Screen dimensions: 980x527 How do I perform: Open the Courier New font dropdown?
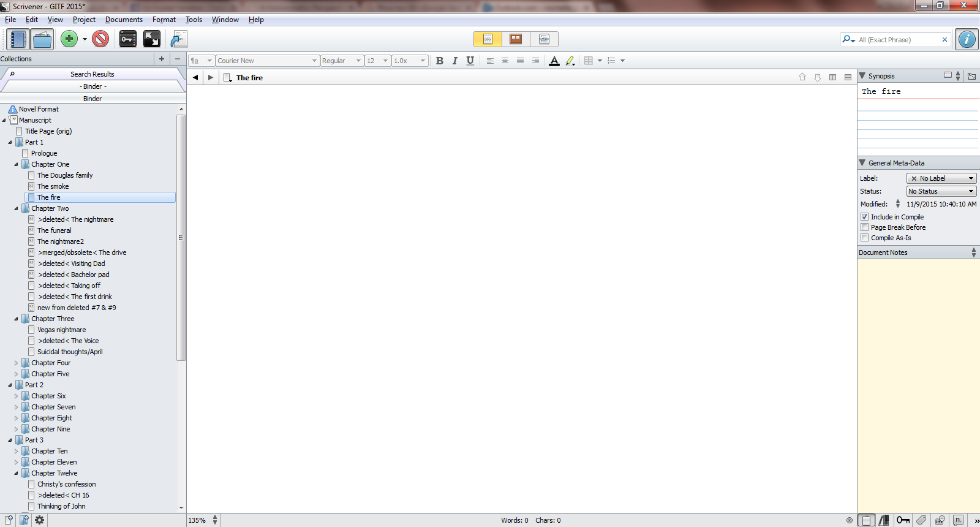click(x=267, y=61)
